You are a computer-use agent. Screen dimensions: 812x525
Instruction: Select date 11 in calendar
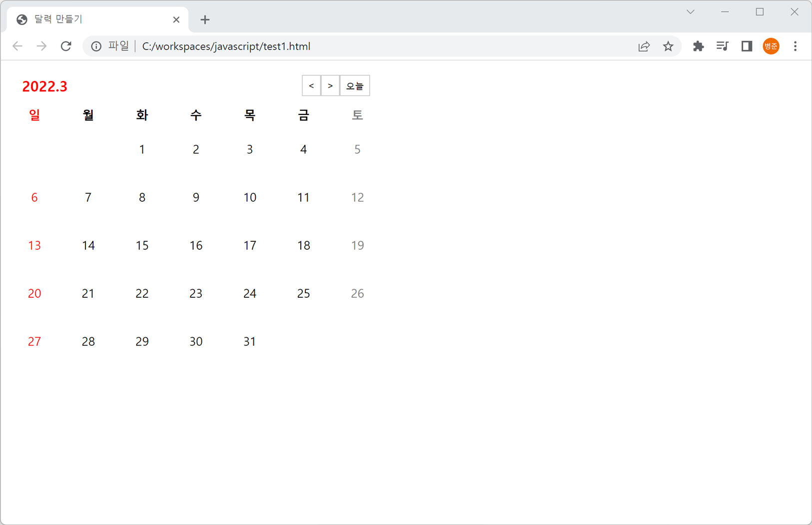pos(303,197)
